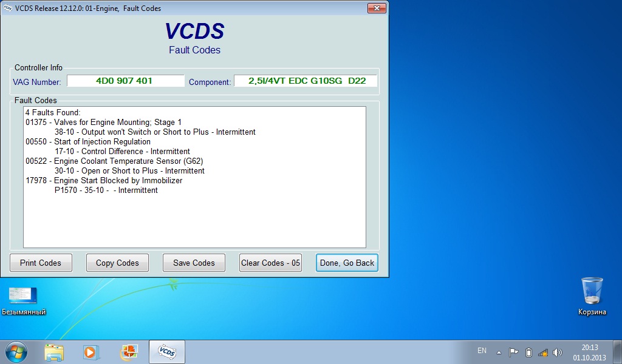Click the 'Component:' label
The image size is (622, 364).
coord(210,82)
